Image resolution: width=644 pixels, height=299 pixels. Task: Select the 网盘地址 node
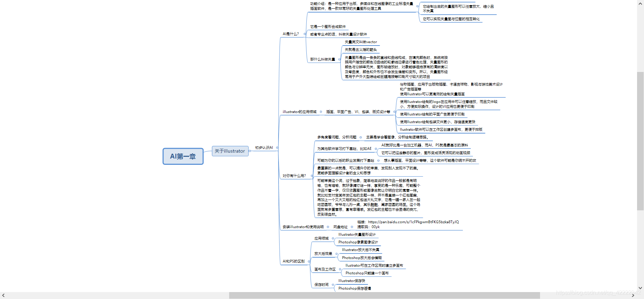coord(340,227)
